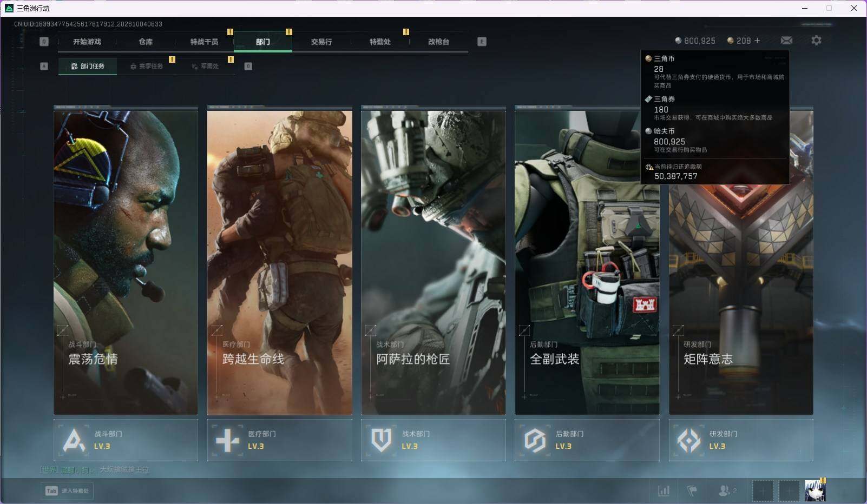Click the 战术部门 shield emblem icon
The width and height of the screenshot is (867, 504).
pyautogui.click(x=382, y=440)
